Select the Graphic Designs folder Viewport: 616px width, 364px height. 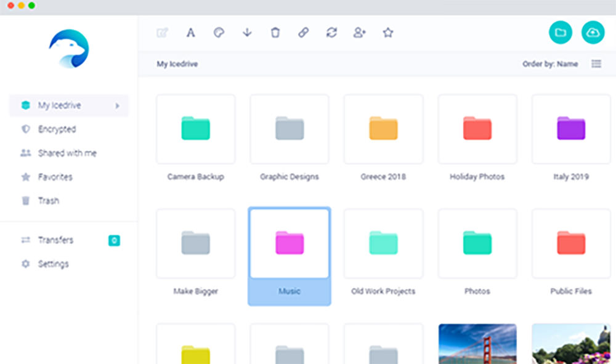(290, 129)
